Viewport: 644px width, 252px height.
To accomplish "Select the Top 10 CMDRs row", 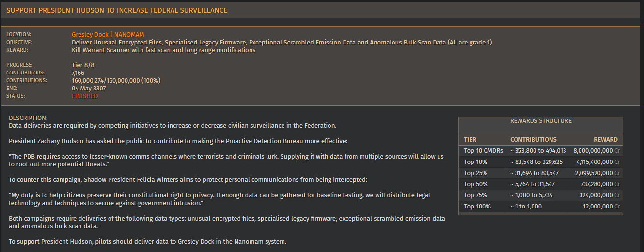I will (540, 151).
